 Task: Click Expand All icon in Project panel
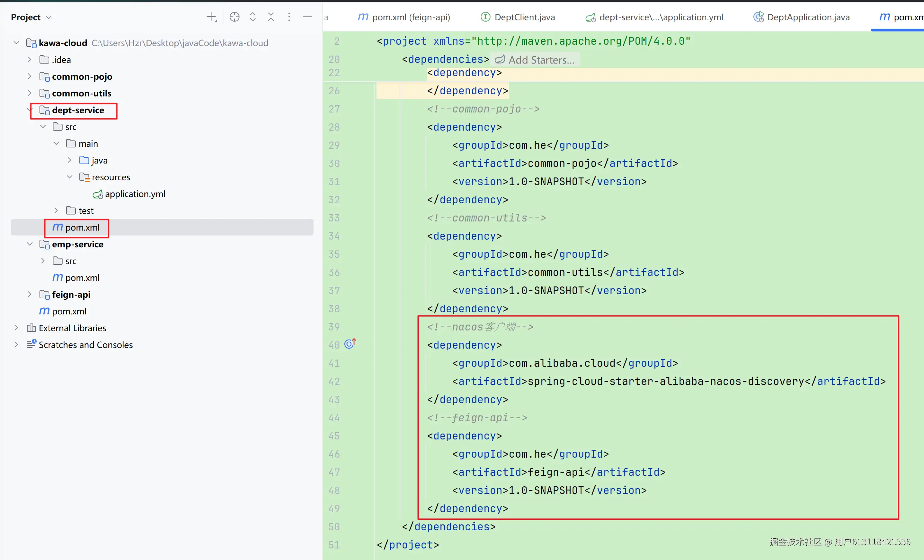click(x=253, y=17)
